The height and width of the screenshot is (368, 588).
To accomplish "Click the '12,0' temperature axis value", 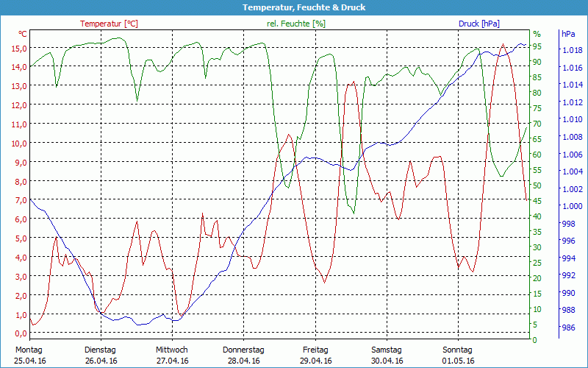I will pyautogui.click(x=19, y=105).
